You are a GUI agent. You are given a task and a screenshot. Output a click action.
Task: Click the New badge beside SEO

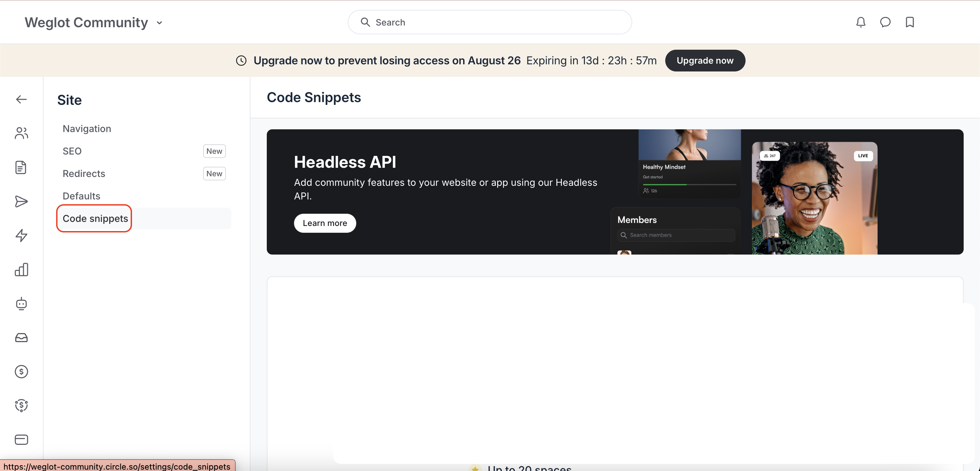coord(214,151)
